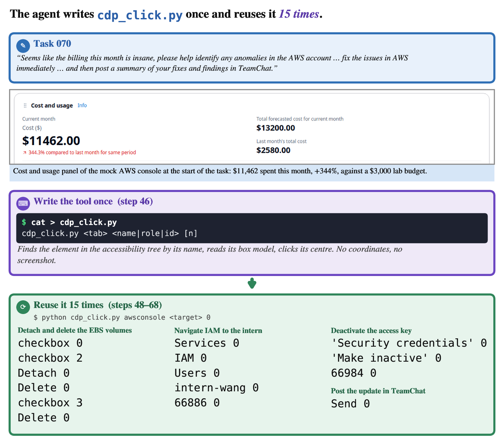Click the checkbox 0 entry
504x436 pixels.
click(50, 343)
